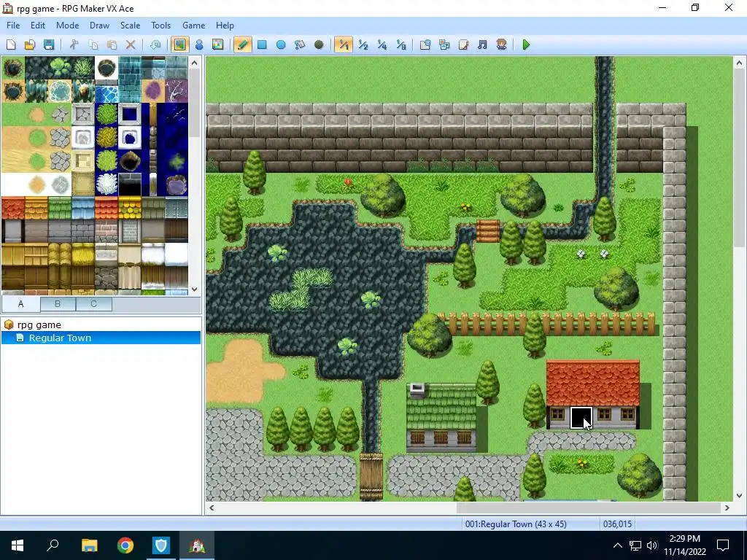The height and width of the screenshot is (560, 747).
Task: Open the Mode menu
Action: (x=68, y=26)
